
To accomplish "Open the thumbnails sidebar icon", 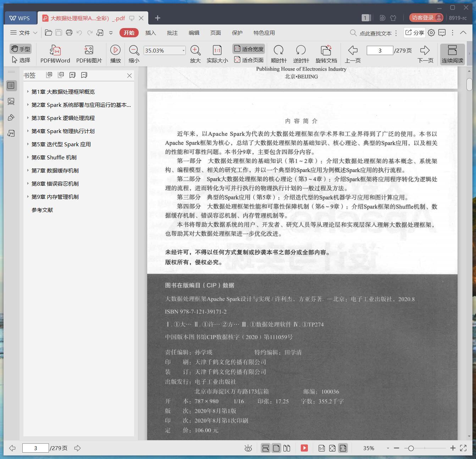I will tap(11, 102).
